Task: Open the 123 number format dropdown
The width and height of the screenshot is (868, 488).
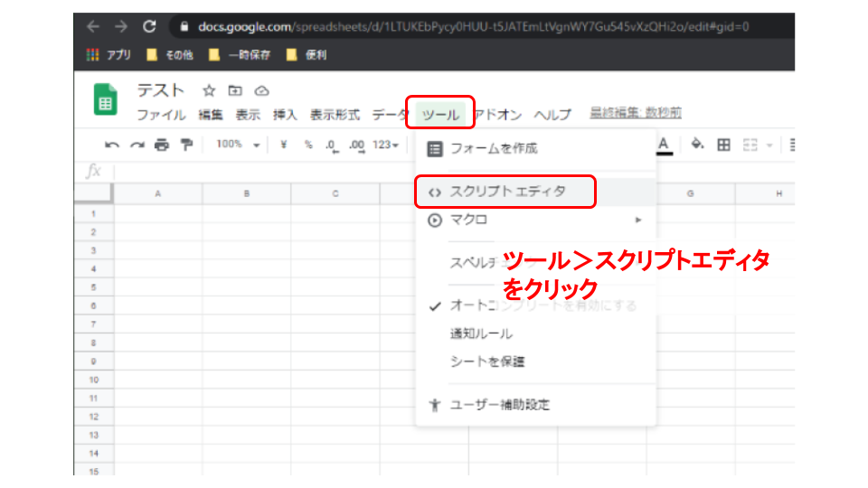Action: tap(385, 145)
